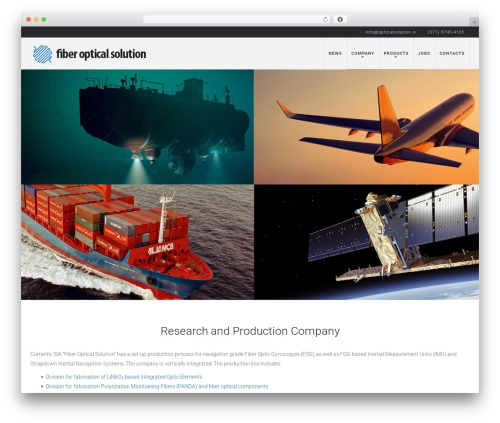Select the underwater submarine image
The width and height of the screenshot is (500, 423).
point(137,127)
